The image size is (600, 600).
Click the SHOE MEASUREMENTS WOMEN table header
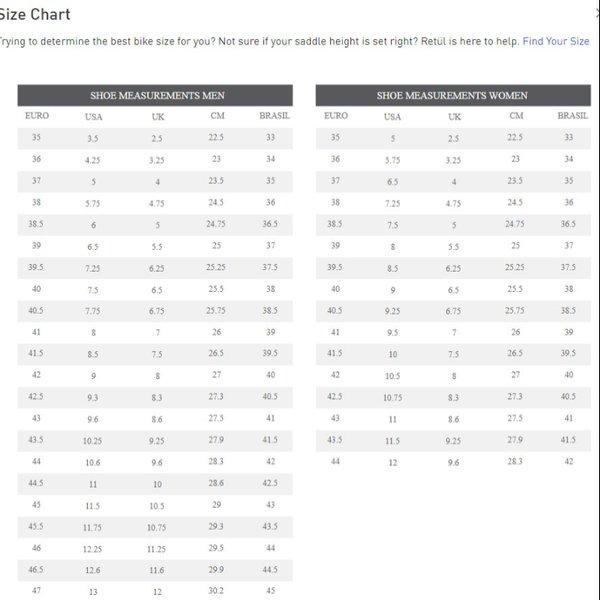pos(452,96)
